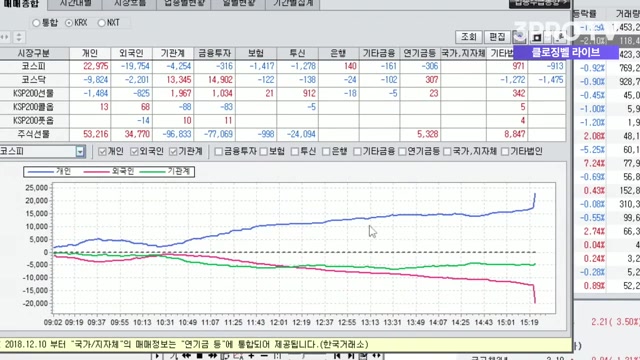The width and height of the screenshot is (640, 360).
Task: Click the stop square icon in the bottom toolbar
Action: [200, 356]
